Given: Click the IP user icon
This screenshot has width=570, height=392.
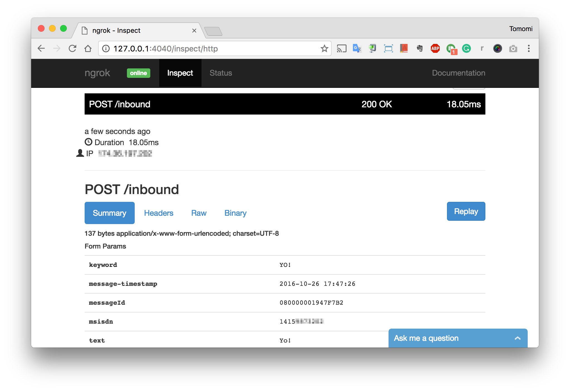Looking at the screenshot, I should tap(80, 153).
